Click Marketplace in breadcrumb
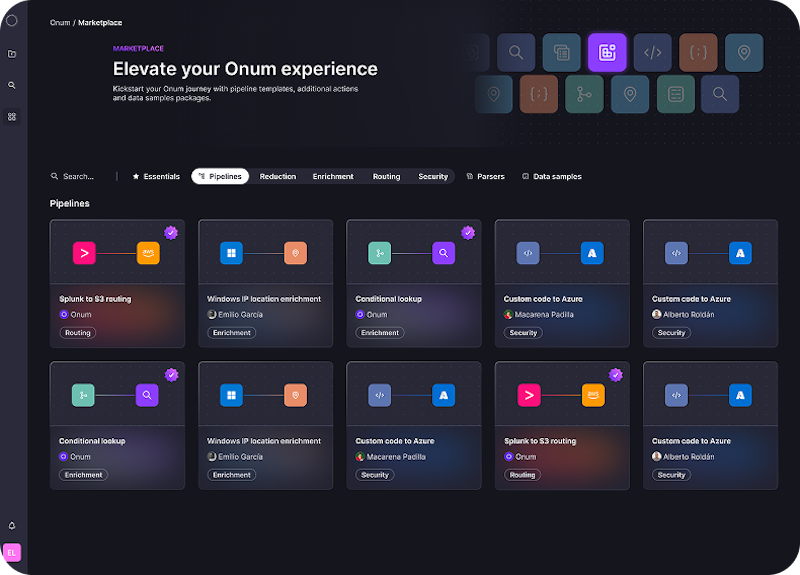 tap(100, 22)
